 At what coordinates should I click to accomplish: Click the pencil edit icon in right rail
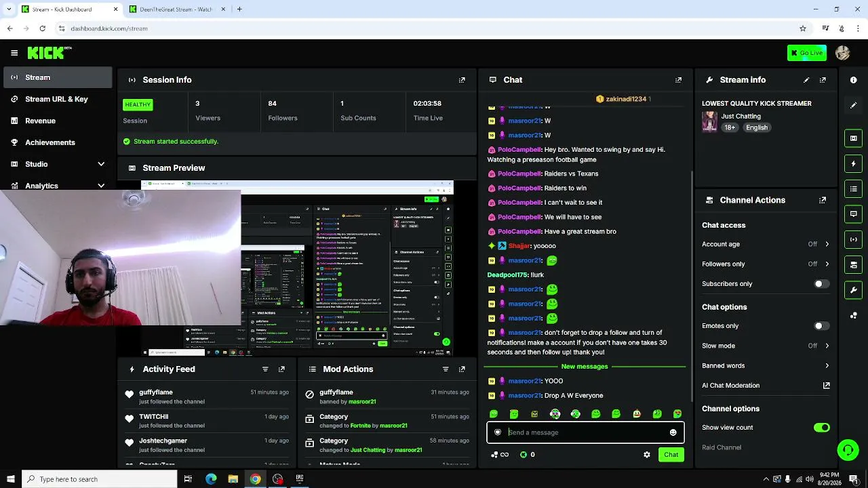pyautogui.click(x=853, y=105)
